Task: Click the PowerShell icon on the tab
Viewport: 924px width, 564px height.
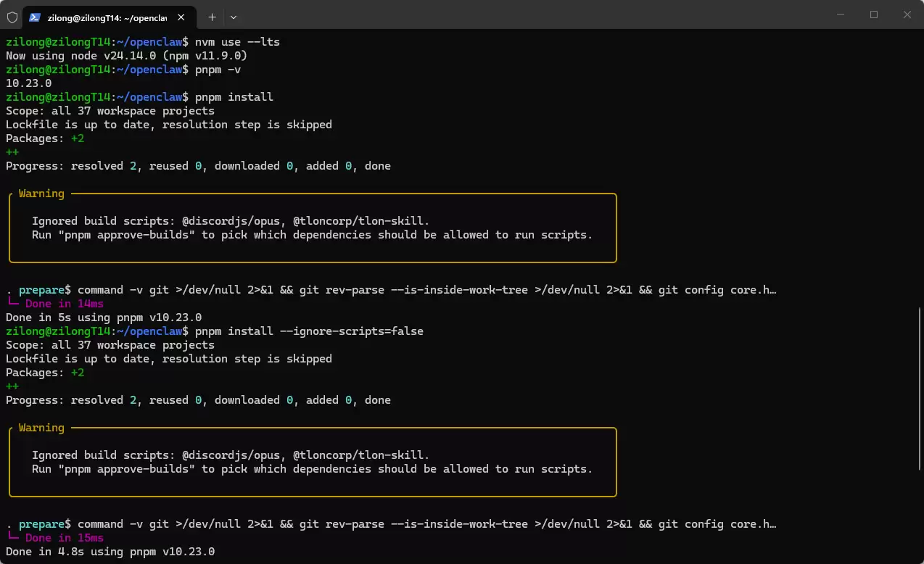Action: click(x=35, y=17)
